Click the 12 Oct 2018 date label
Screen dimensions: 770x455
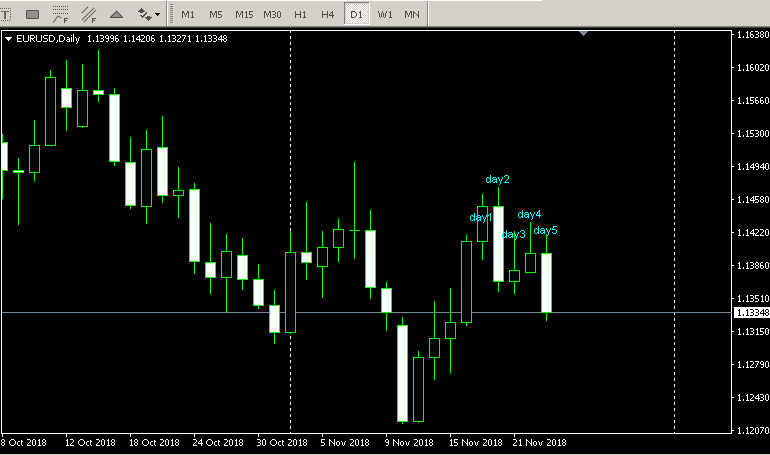click(90, 443)
